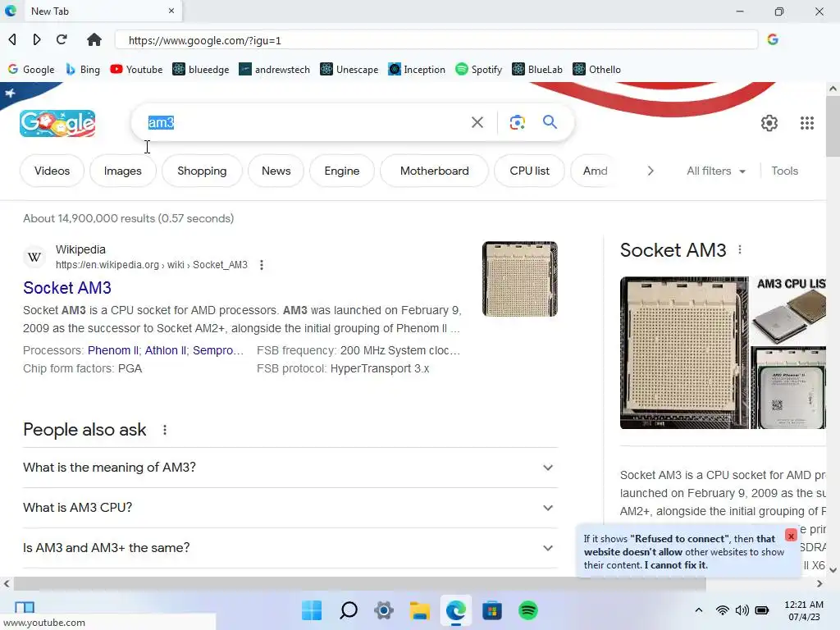The height and width of the screenshot is (630, 840).
Task: Switch to News results
Action: point(276,171)
